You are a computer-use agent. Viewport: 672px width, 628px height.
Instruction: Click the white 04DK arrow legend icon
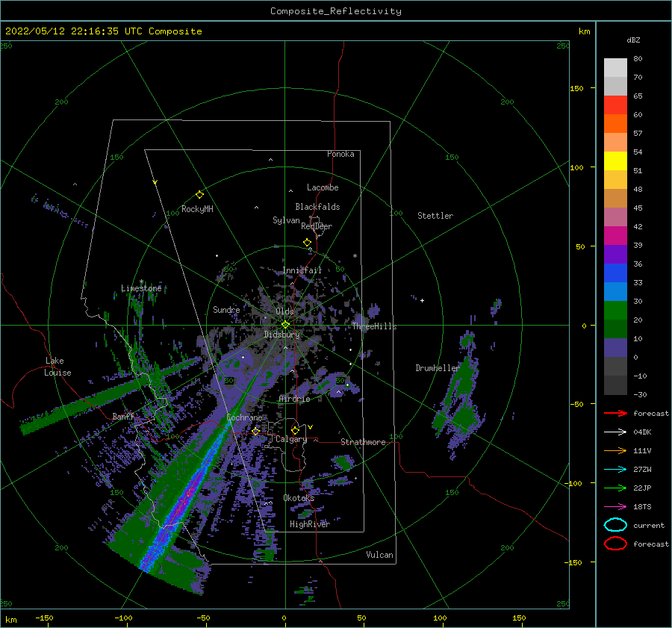click(615, 432)
